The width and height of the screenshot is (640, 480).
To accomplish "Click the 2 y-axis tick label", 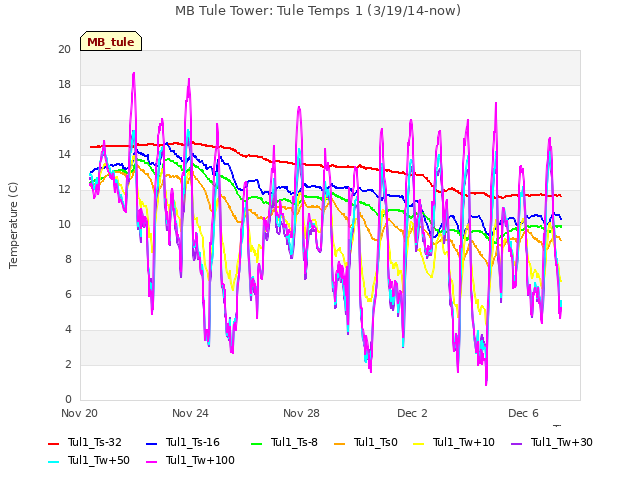I will click(68, 364).
